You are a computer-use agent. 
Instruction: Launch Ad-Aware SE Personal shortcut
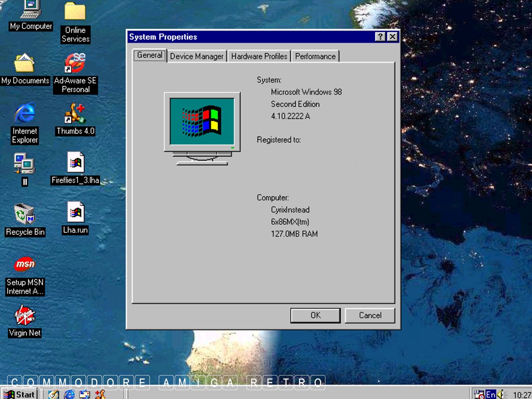pyautogui.click(x=75, y=64)
